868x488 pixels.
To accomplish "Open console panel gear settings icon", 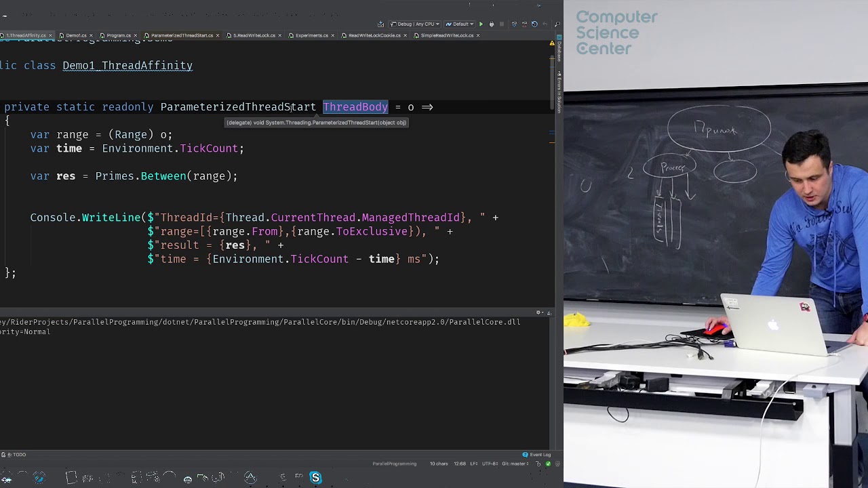I will tap(539, 312).
